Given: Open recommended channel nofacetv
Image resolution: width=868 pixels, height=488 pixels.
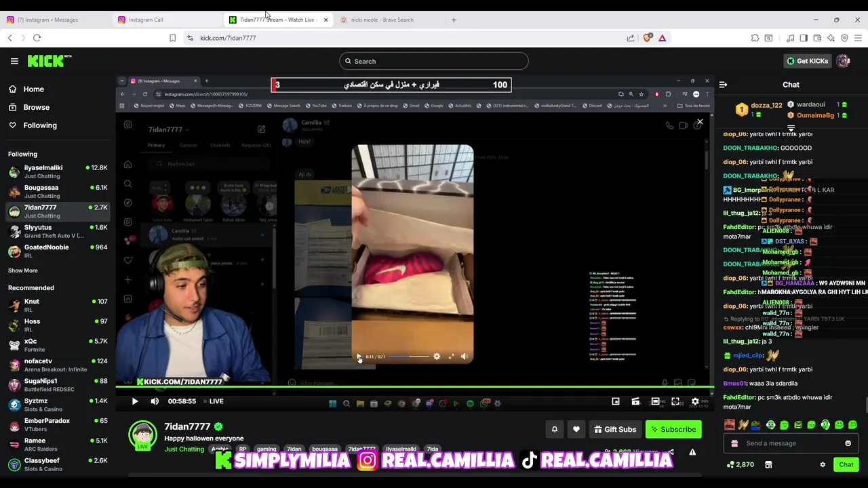Looking at the screenshot, I should (x=57, y=365).
